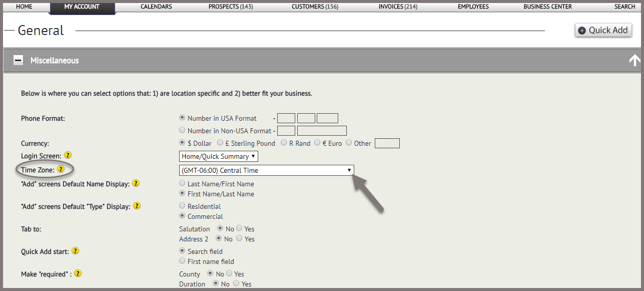
Task: Click the white up arrow in Miscellaneous header
Action: pyautogui.click(x=634, y=61)
